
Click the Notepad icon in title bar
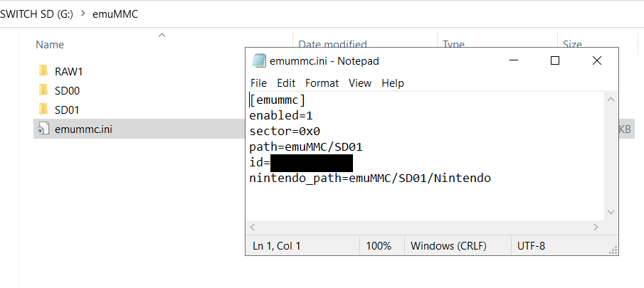click(259, 60)
